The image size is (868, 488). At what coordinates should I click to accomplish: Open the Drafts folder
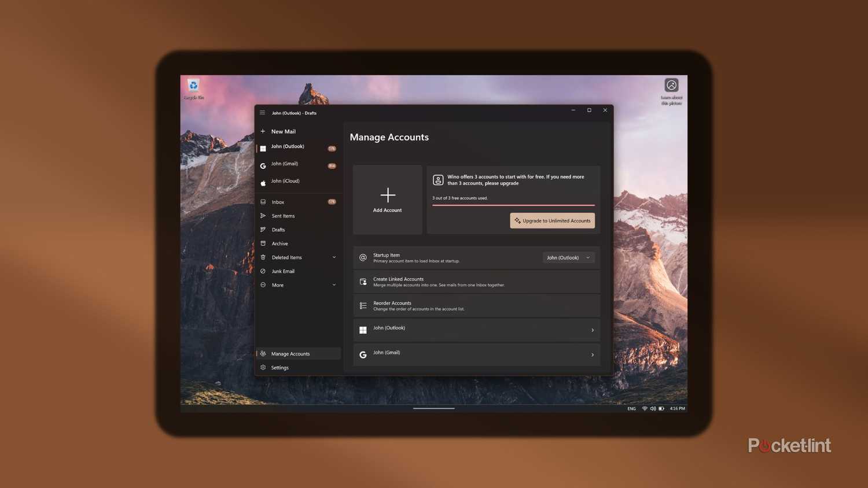pyautogui.click(x=299, y=230)
